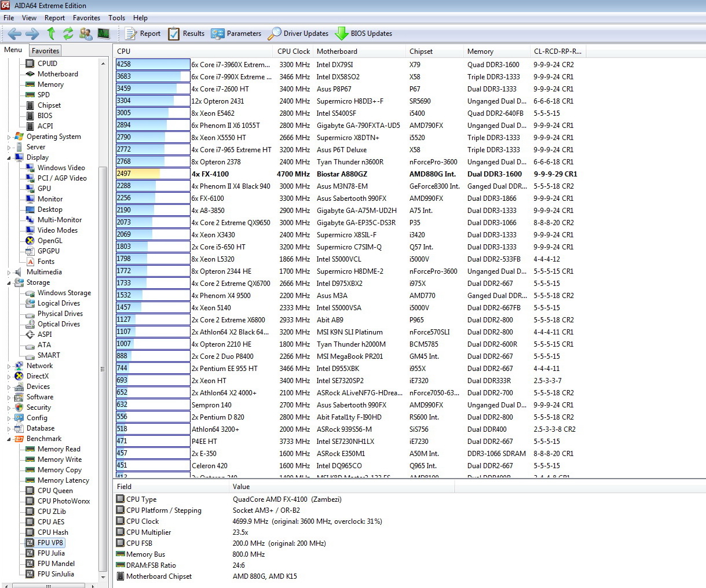Expand the Network node

coord(9,366)
